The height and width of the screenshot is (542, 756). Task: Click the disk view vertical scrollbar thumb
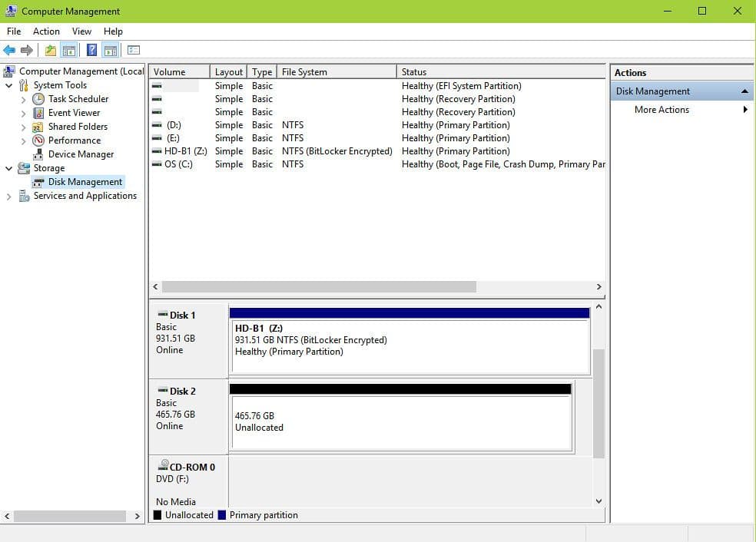(598, 403)
